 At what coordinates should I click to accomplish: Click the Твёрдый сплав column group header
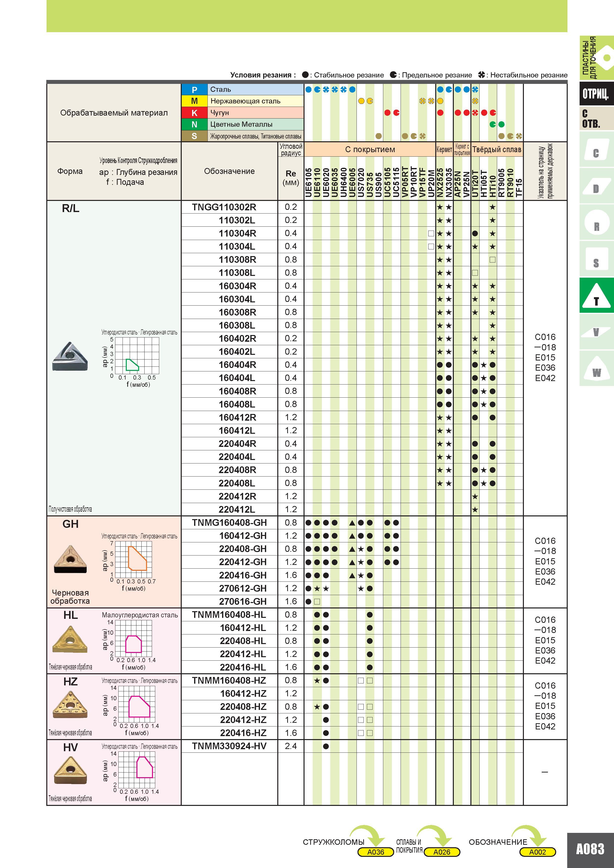[497, 149]
